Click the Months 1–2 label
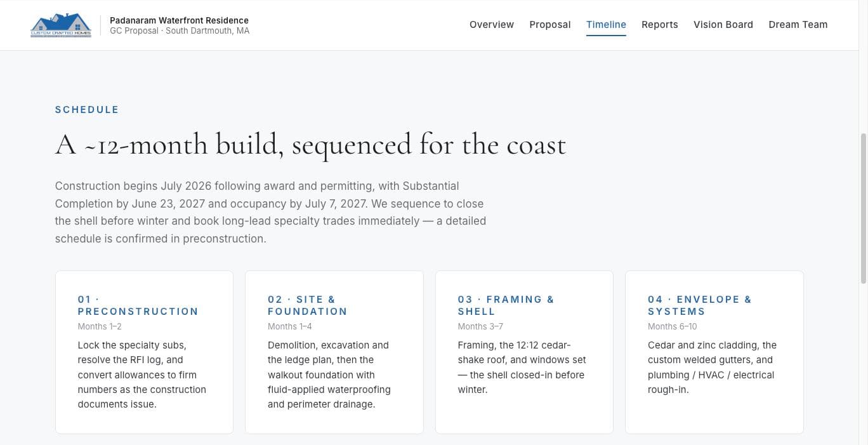 tap(100, 326)
